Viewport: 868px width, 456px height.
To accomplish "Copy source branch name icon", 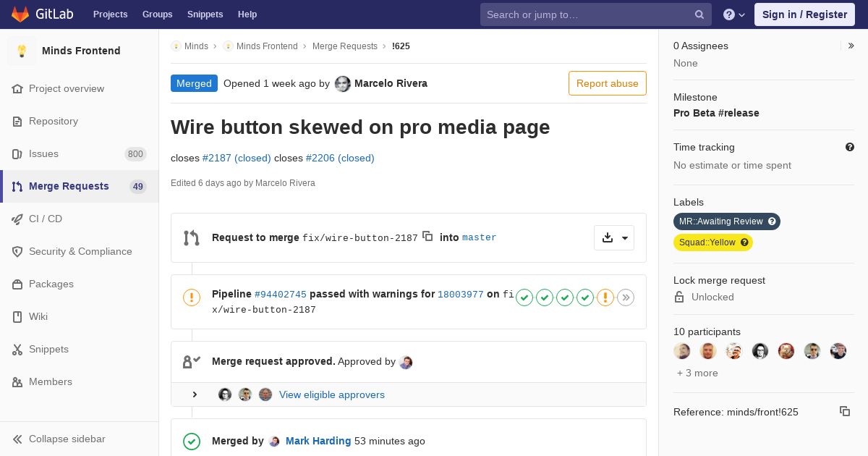I will click(x=427, y=236).
